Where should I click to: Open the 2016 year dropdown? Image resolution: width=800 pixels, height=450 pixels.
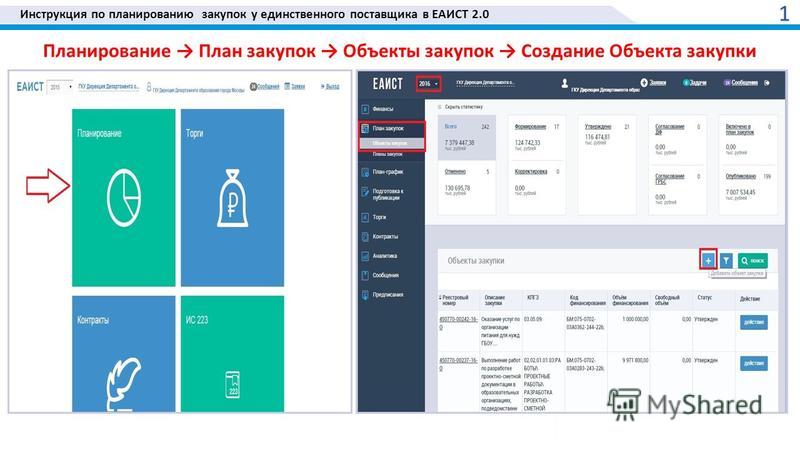point(428,84)
